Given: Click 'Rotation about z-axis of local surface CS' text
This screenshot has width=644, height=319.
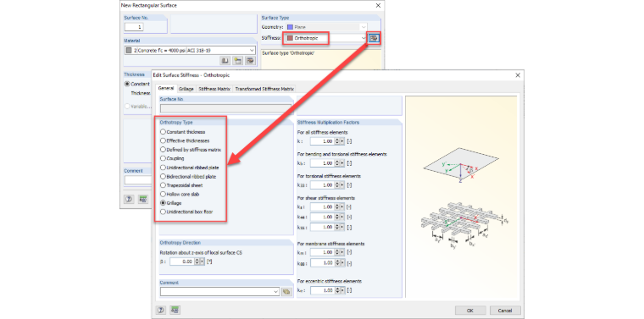Looking at the screenshot, I should [x=201, y=252].
